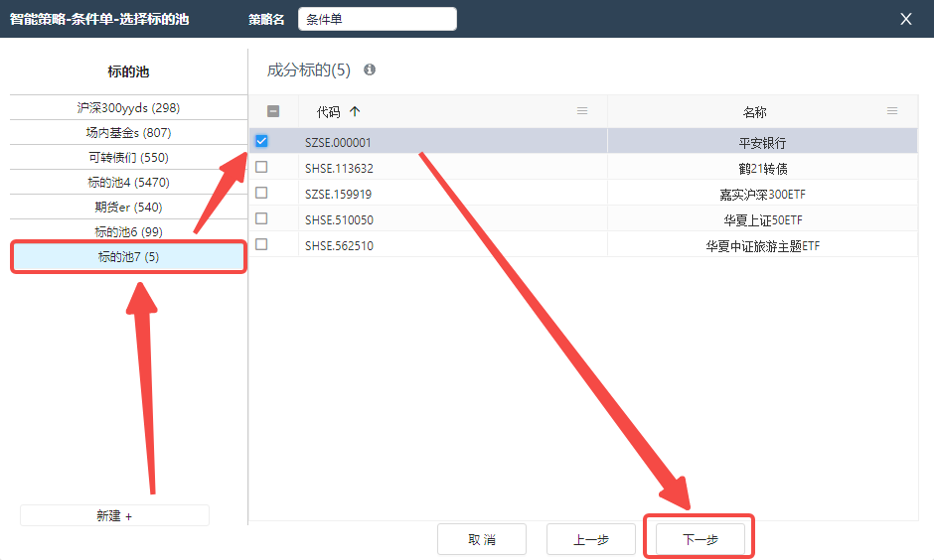Open the 名称 column menu icon
934x560 pixels.
tap(891, 110)
